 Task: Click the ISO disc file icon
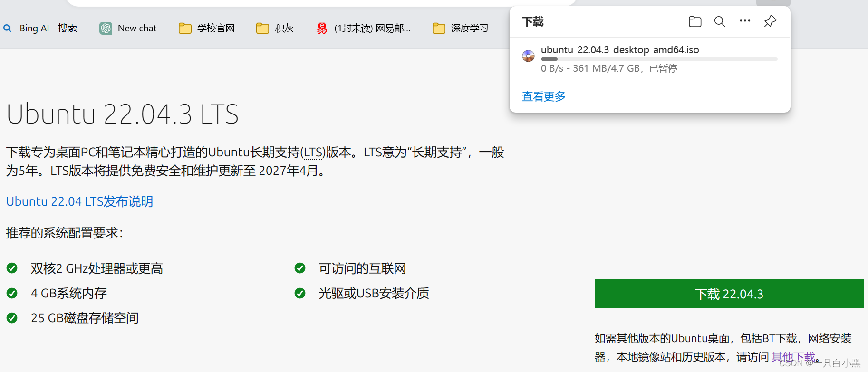pos(528,56)
